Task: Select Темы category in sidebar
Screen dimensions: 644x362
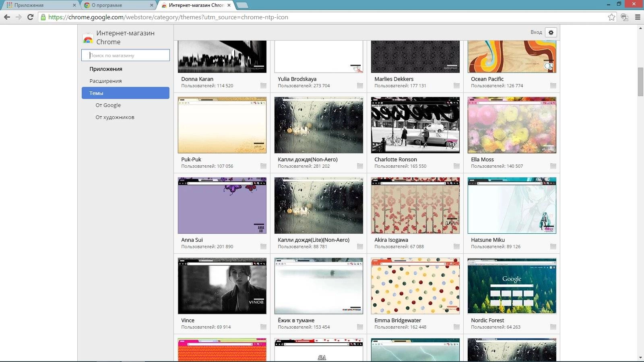Action: pos(125,93)
